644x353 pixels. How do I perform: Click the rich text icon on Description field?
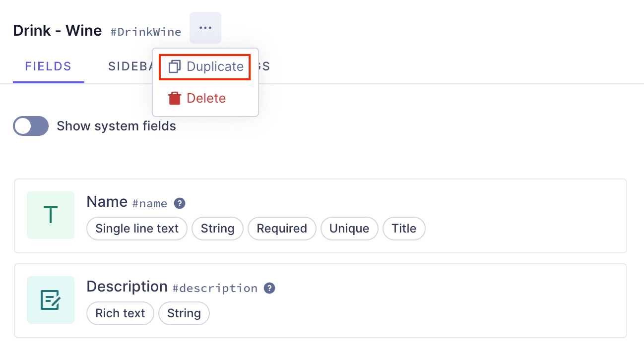[x=50, y=300]
